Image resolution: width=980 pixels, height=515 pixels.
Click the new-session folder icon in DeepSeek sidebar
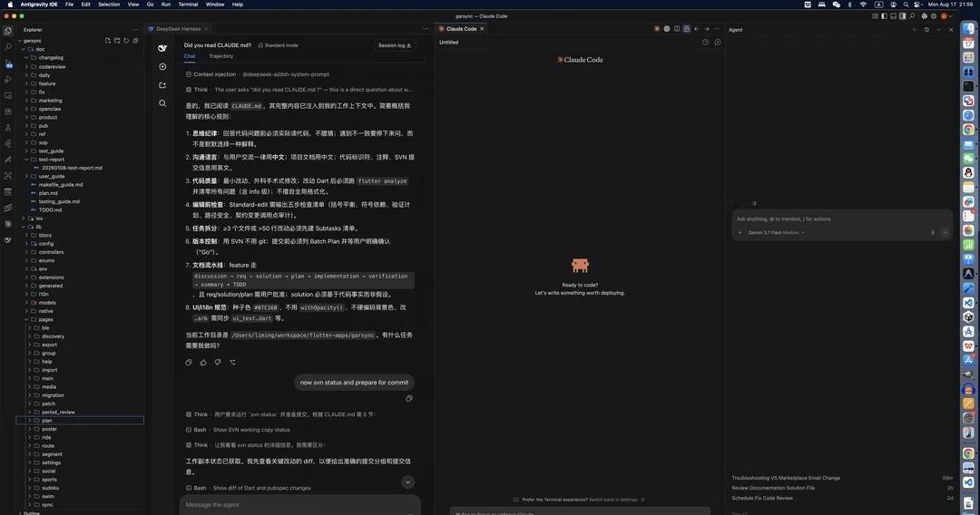pyautogui.click(x=162, y=85)
